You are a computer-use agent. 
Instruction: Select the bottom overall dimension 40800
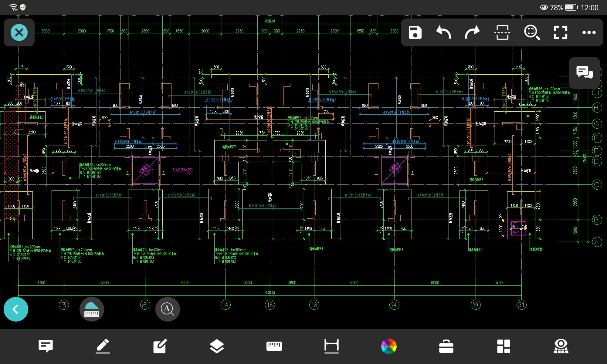tap(270, 292)
